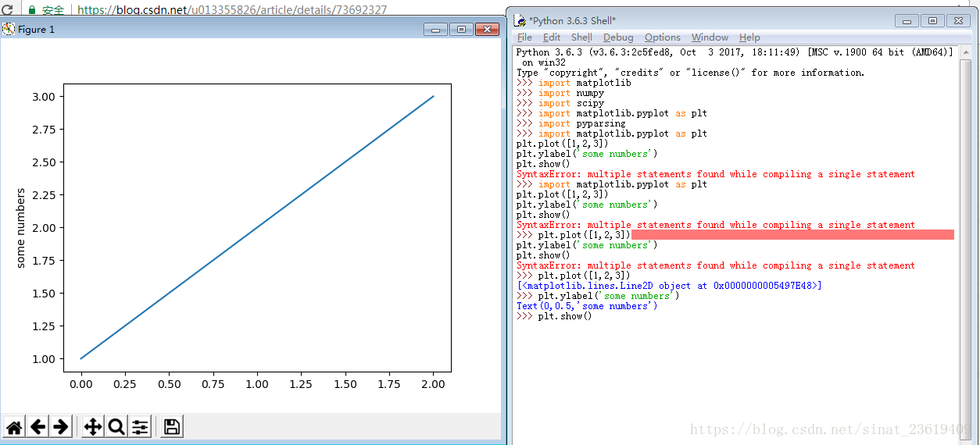Click the Python Shell title icon
Image resolution: width=980 pixels, height=445 pixels.
(520, 20)
